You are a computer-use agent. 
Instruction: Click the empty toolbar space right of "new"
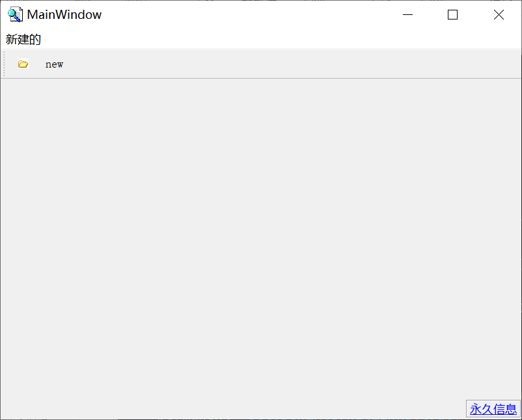click(260, 64)
